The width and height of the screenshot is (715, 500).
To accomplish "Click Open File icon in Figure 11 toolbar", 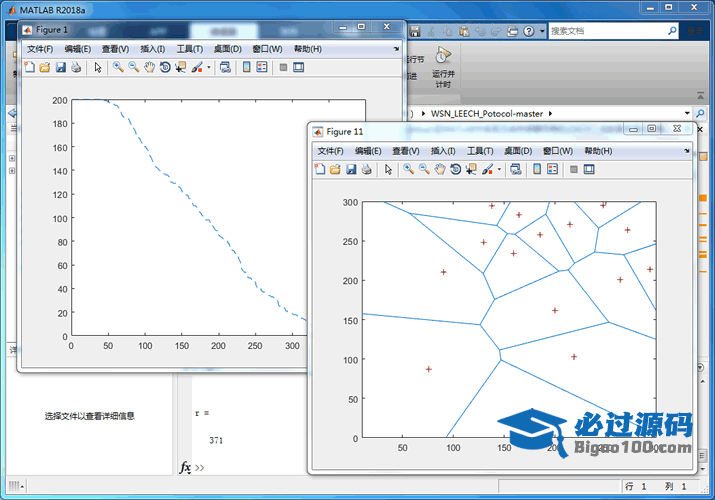I will click(335, 170).
